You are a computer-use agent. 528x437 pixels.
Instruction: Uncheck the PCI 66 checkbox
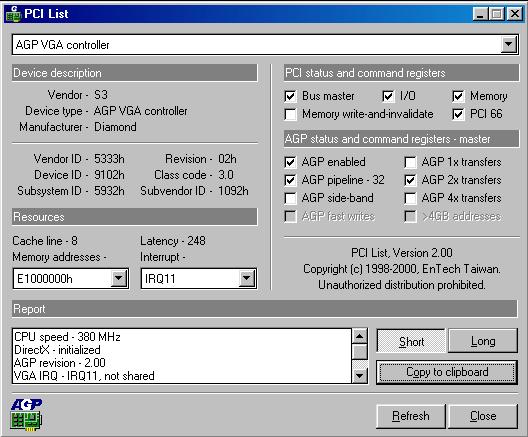458,114
